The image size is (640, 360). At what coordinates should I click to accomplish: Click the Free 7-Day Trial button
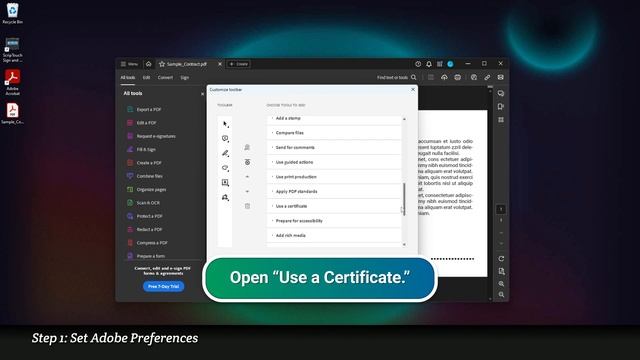click(163, 286)
